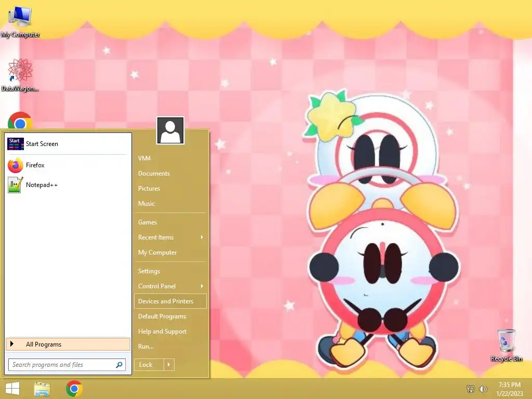
Task: Open File Explorer from the taskbar
Action: 42,389
